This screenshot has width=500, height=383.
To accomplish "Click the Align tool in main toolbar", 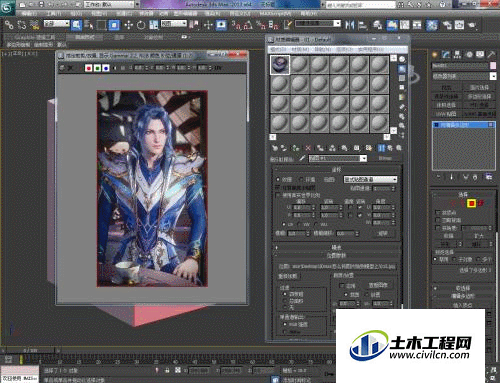I will 362,25.
